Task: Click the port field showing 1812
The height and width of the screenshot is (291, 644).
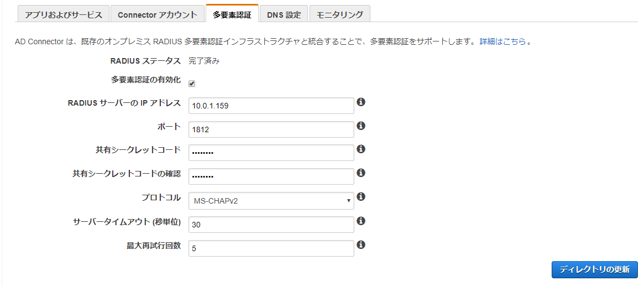Action: click(x=271, y=129)
